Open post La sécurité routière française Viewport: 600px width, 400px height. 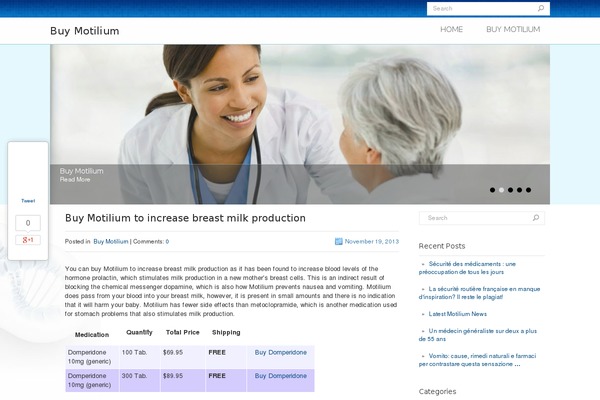(479, 293)
